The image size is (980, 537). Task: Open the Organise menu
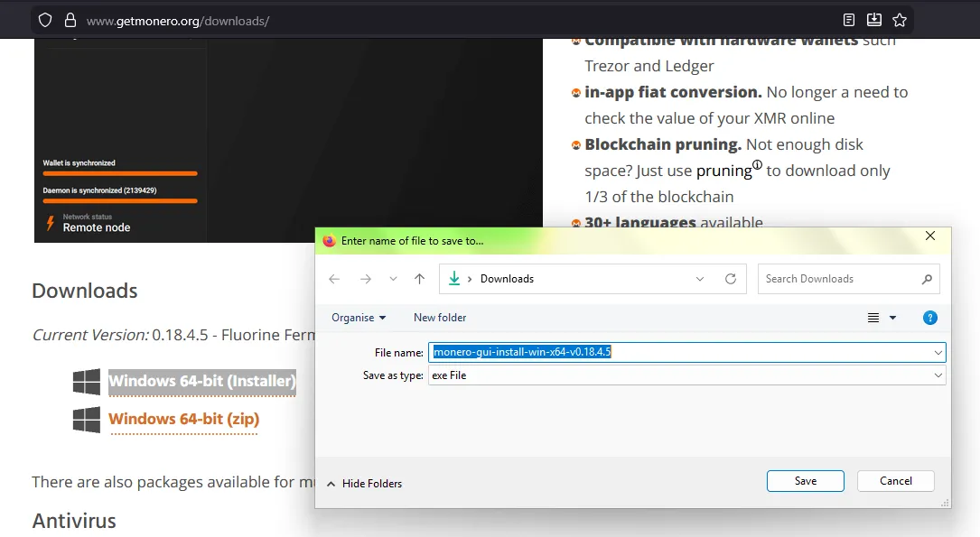[359, 318]
